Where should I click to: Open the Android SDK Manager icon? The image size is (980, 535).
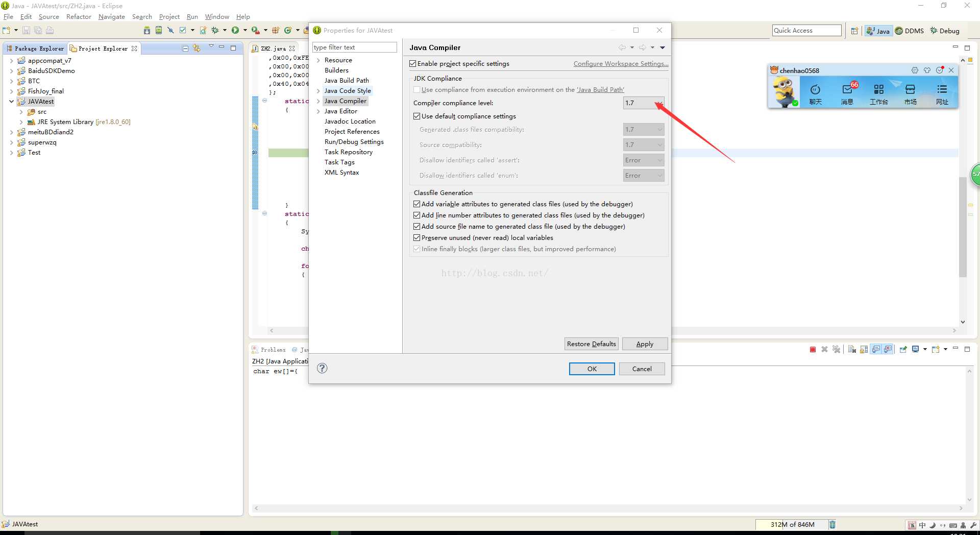(147, 31)
